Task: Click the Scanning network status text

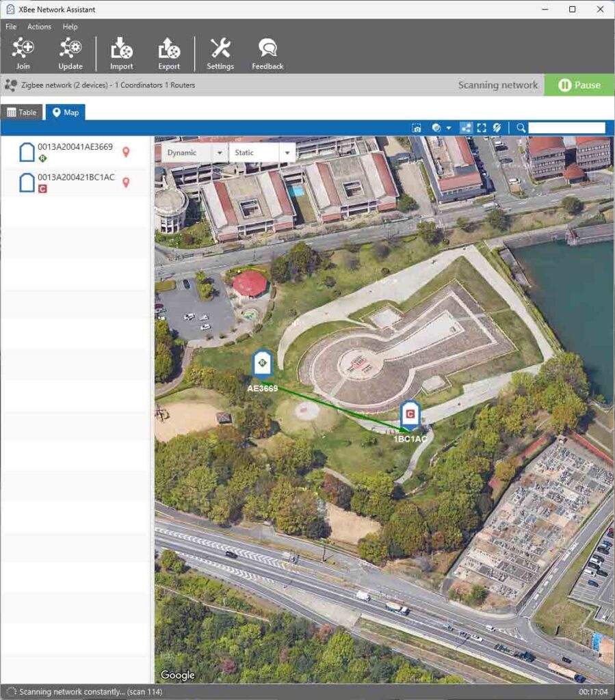Action: point(498,85)
